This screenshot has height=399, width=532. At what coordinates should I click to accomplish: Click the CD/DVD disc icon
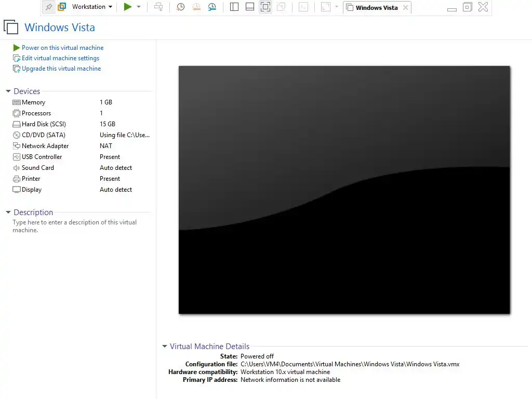click(16, 135)
